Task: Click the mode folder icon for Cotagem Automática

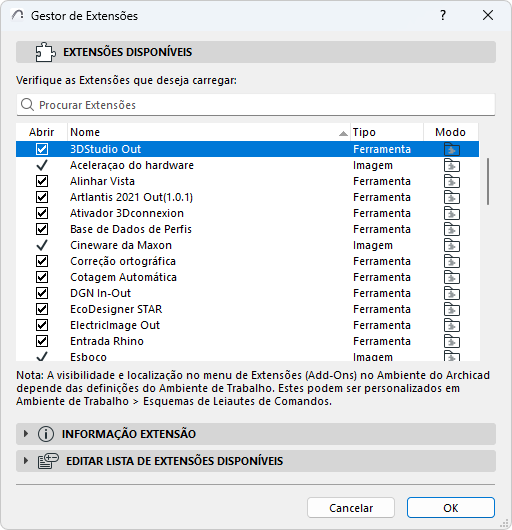Action: point(452,277)
